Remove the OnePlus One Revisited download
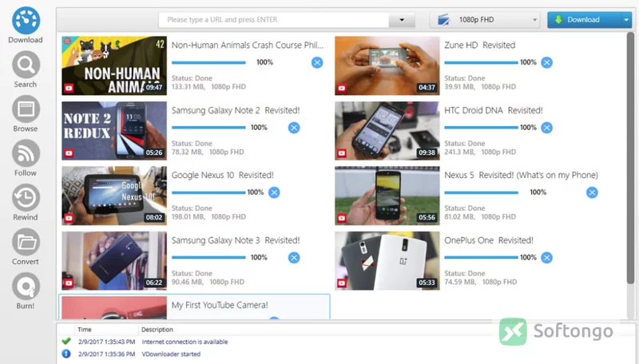 (x=546, y=257)
